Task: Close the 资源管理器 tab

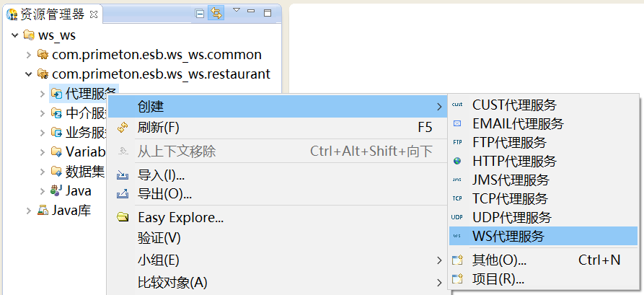Action: (x=94, y=14)
